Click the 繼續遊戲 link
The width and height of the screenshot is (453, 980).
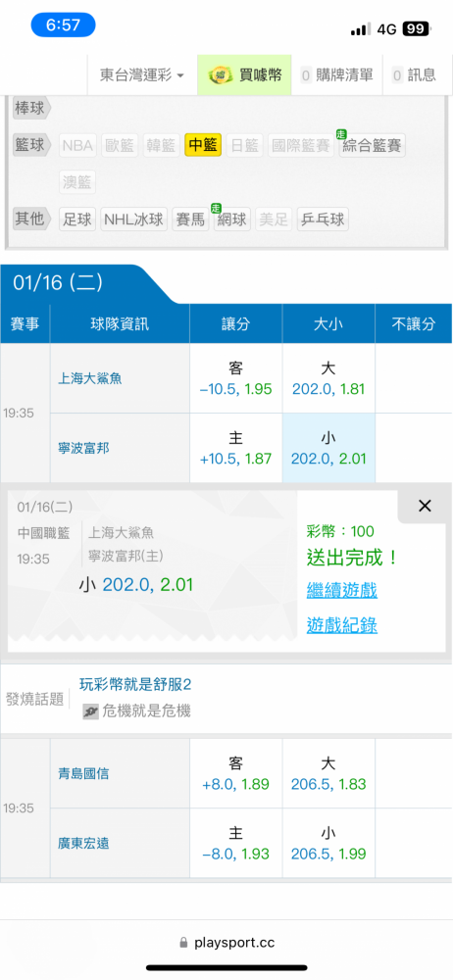point(342,590)
